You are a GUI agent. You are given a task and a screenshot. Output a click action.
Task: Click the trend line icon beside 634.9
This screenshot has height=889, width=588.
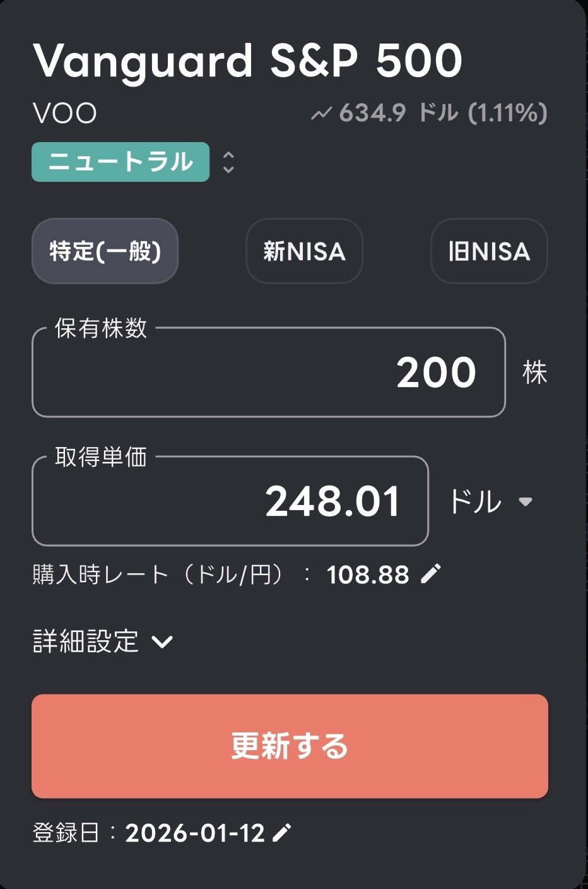322,114
